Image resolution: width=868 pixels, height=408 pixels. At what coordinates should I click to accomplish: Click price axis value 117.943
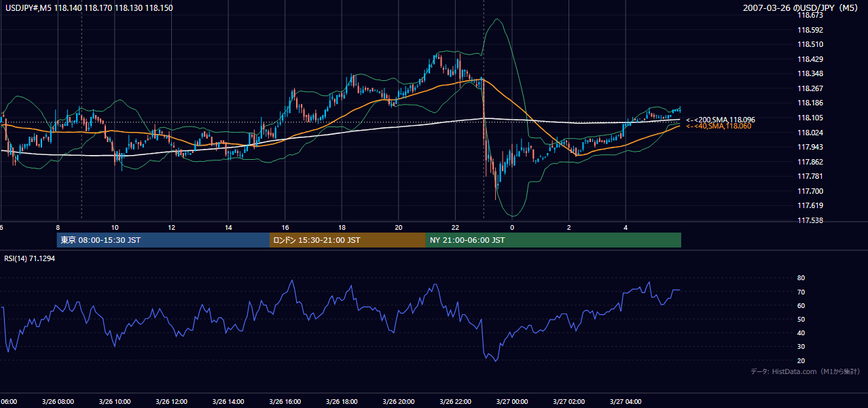coord(810,148)
